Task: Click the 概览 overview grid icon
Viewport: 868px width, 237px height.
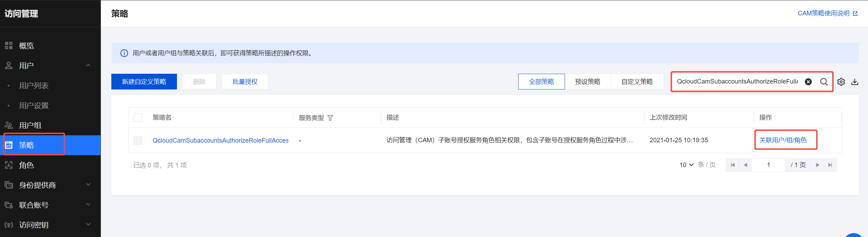Action: tap(9, 45)
